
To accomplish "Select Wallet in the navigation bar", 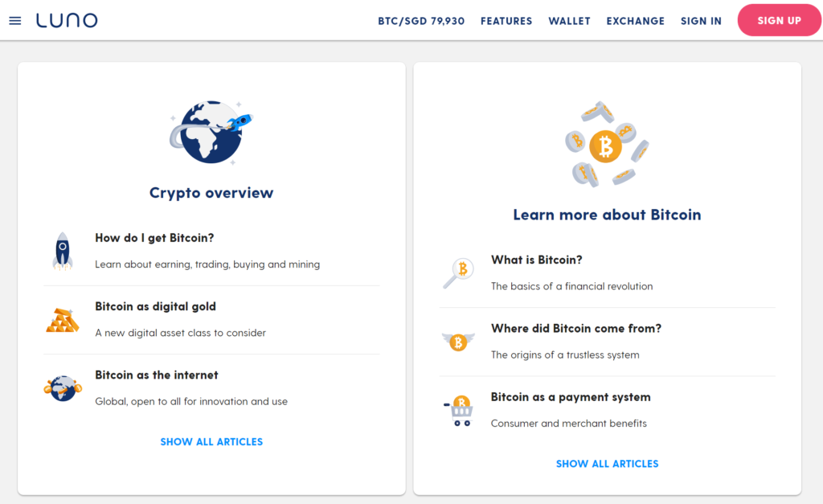I will (x=569, y=21).
